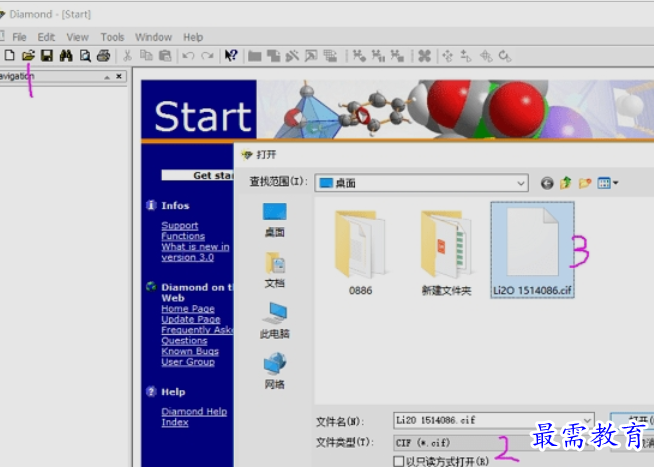Click the grayed-out four-lobed clover toolbar icon

424,56
